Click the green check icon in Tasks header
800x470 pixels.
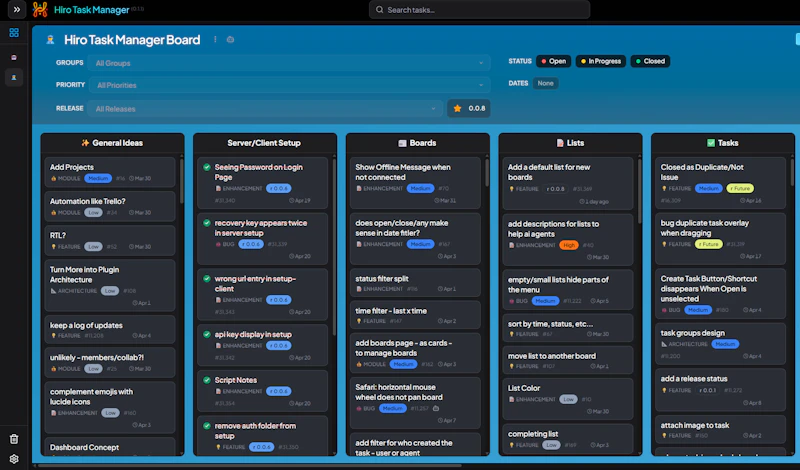click(711, 143)
